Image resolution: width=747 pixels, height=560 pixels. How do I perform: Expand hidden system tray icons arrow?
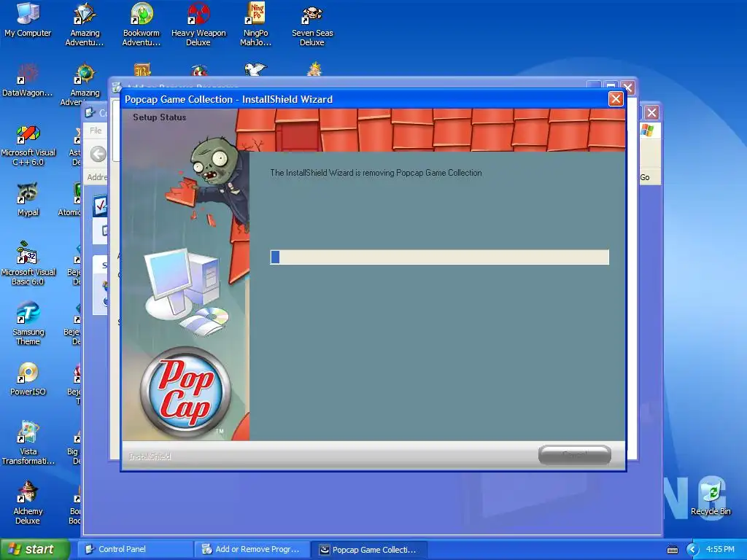[692, 550]
